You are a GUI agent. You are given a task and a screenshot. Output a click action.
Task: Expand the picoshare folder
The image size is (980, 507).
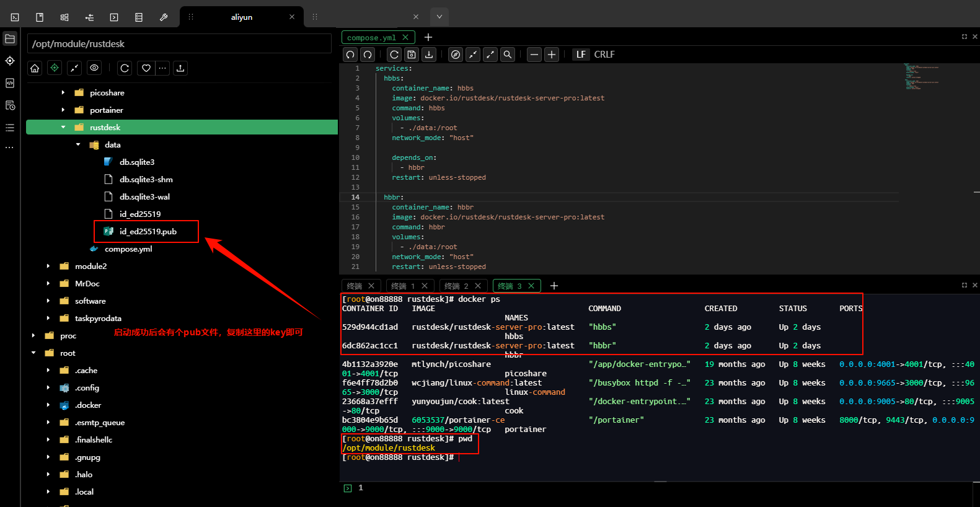point(63,93)
